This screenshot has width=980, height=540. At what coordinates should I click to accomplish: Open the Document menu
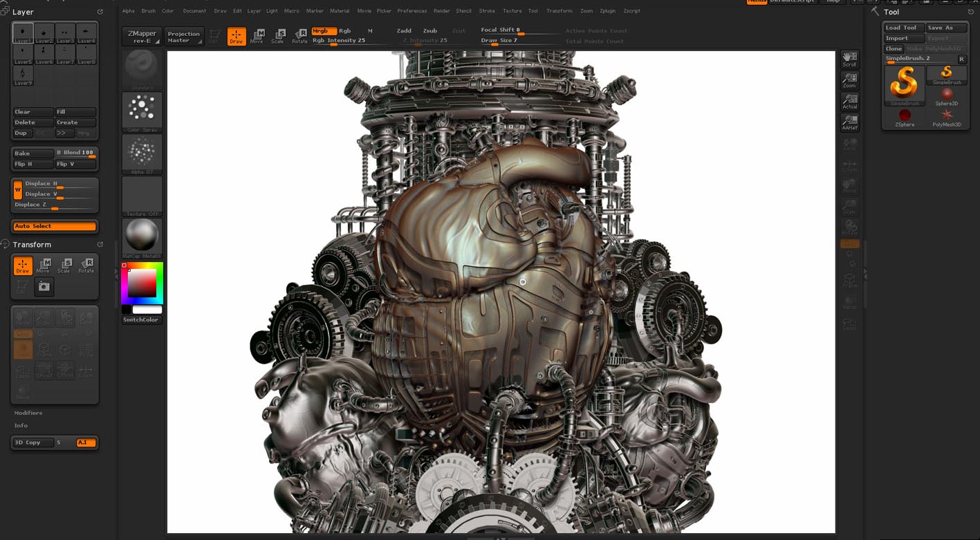point(194,11)
